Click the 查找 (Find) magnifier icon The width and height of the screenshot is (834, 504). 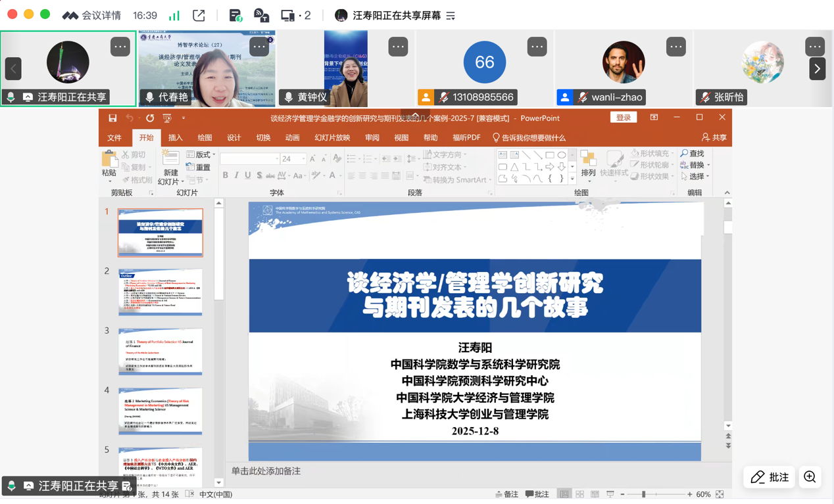(684, 154)
